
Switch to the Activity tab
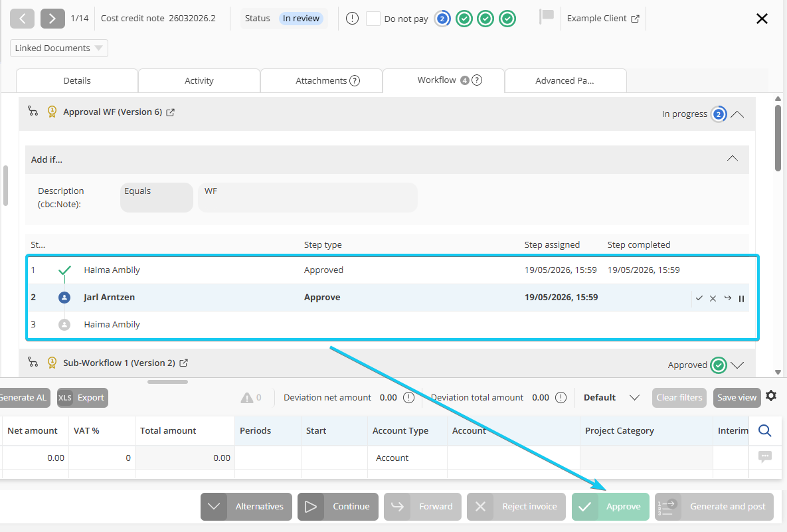(199, 81)
